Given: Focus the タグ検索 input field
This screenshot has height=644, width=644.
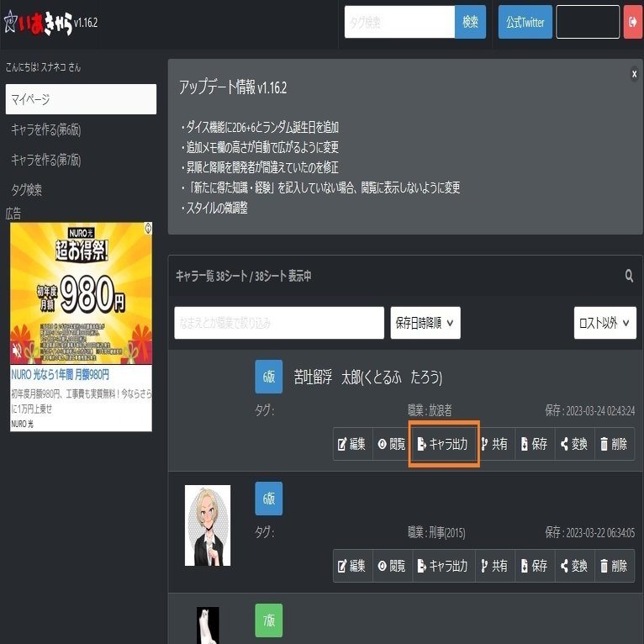Looking at the screenshot, I should coord(399,22).
